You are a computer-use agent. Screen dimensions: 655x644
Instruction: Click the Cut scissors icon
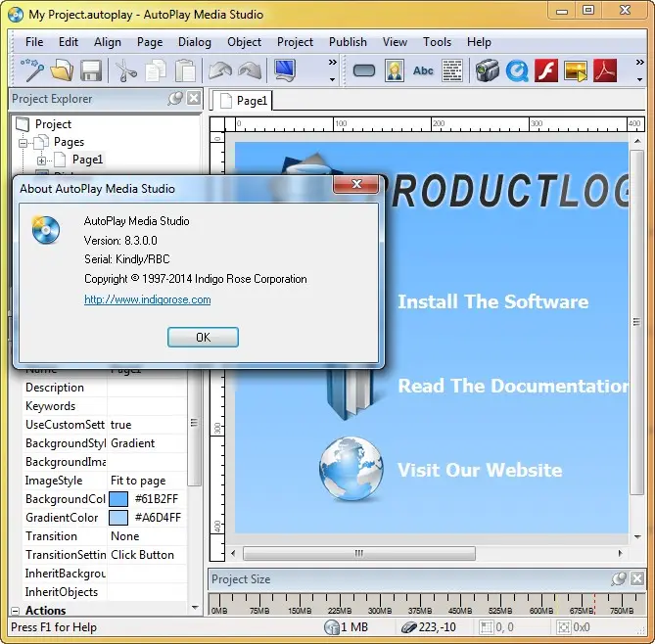[x=125, y=70]
